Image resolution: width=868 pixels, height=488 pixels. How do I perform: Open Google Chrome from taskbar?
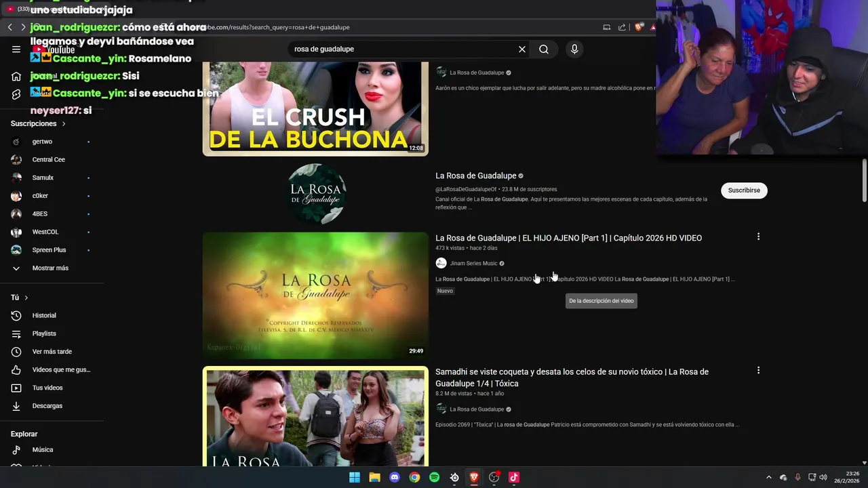coord(414,477)
